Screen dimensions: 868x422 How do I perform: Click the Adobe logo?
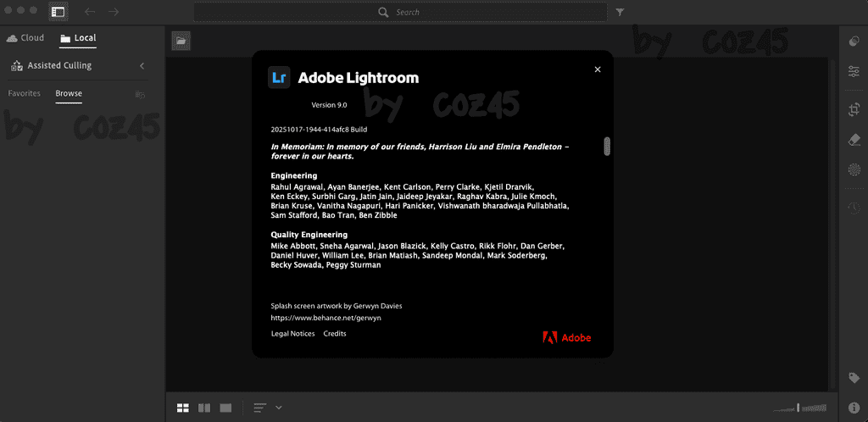(567, 337)
